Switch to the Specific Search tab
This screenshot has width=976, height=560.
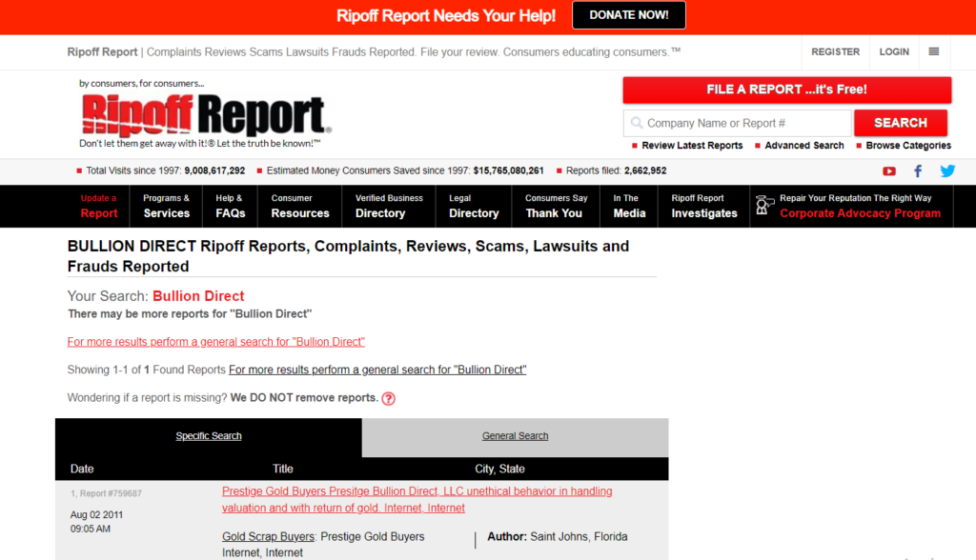click(x=209, y=436)
